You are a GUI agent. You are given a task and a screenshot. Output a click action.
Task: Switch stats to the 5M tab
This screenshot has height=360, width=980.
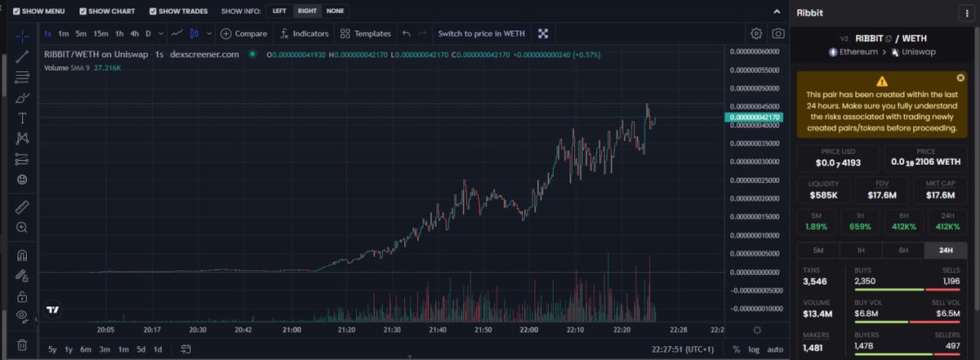(817, 251)
